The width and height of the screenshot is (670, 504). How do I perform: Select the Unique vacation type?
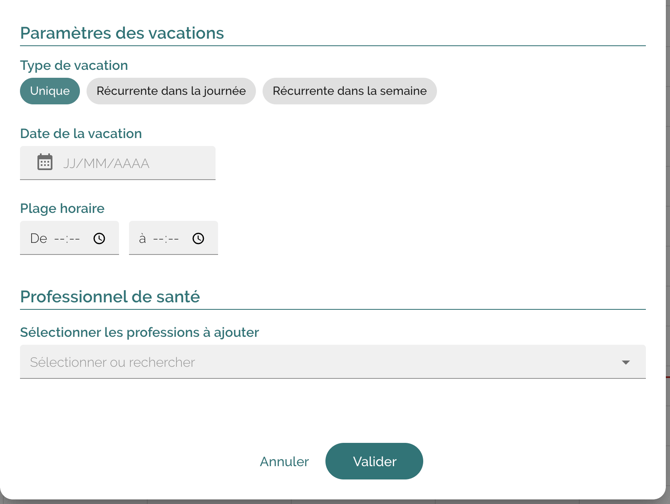coord(50,91)
